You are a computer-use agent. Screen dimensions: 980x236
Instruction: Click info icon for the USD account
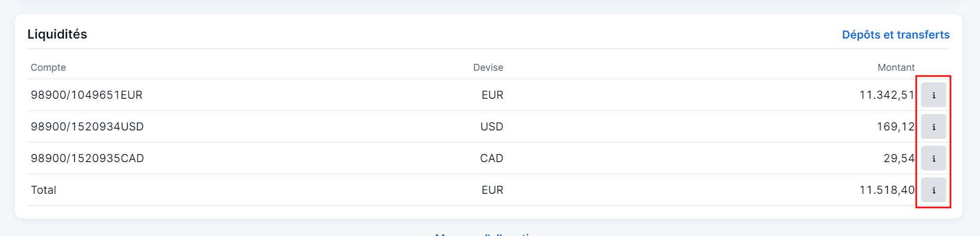click(933, 127)
